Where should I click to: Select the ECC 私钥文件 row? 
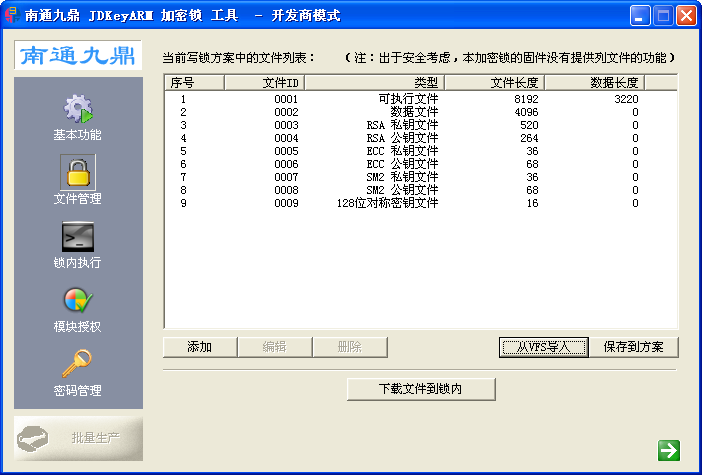click(421, 151)
